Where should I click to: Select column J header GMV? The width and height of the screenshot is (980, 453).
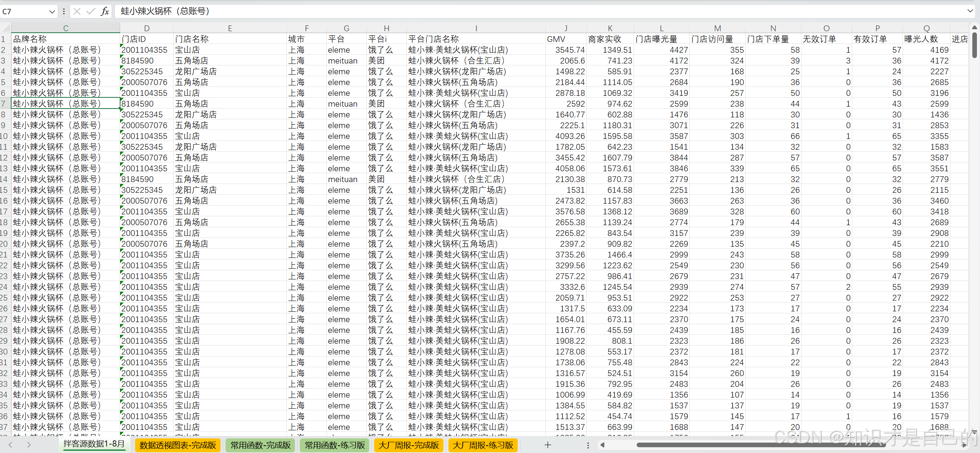click(x=565, y=28)
